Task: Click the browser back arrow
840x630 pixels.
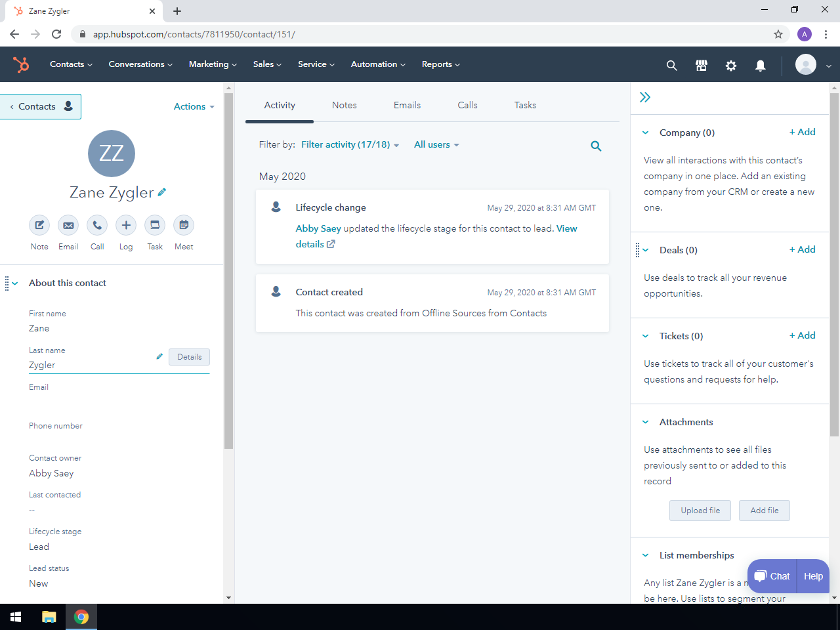Action: click(x=14, y=34)
